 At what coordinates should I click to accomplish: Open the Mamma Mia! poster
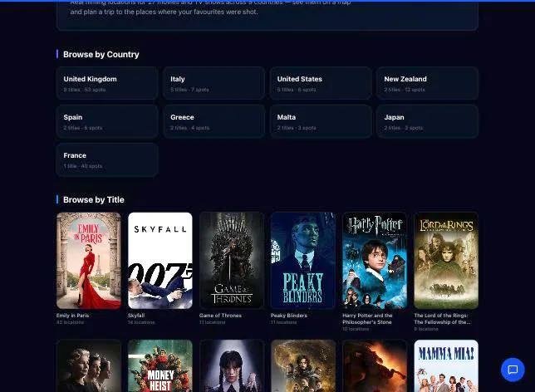[446, 365]
